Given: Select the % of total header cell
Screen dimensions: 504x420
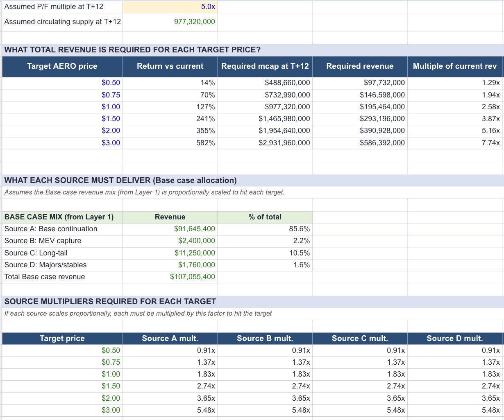Looking at the screenshot, I should tap(264, 217).
